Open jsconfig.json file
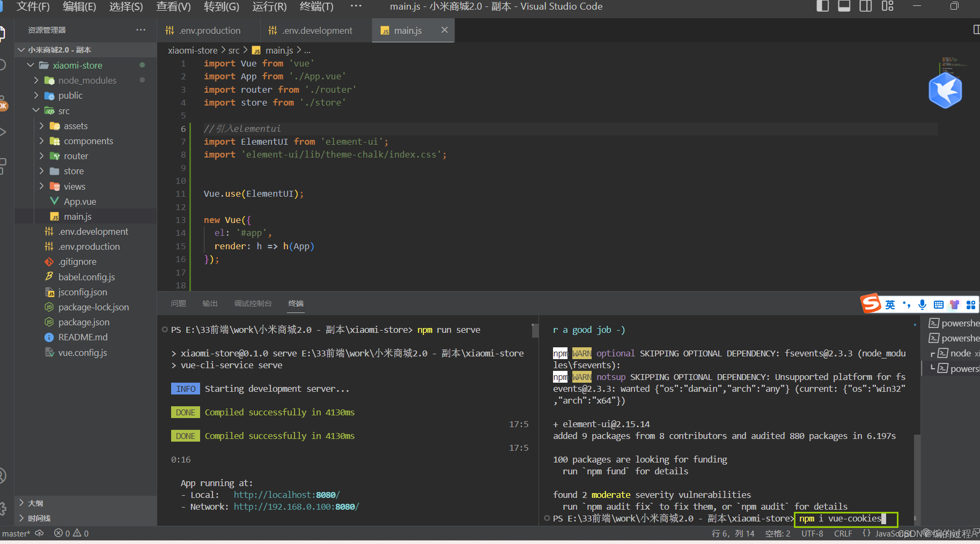The height and width of the screenshot is (544, 980). pyautogui.click(x=86, y=292)
